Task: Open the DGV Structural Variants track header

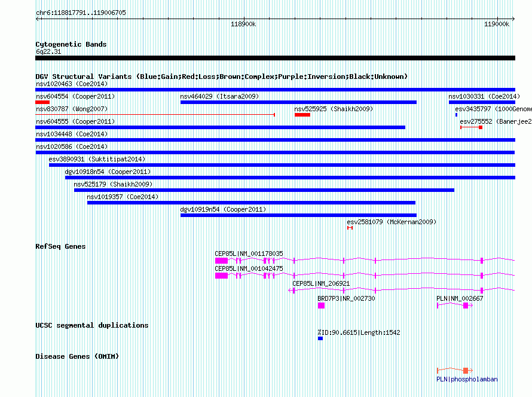Action: point(222,77)
